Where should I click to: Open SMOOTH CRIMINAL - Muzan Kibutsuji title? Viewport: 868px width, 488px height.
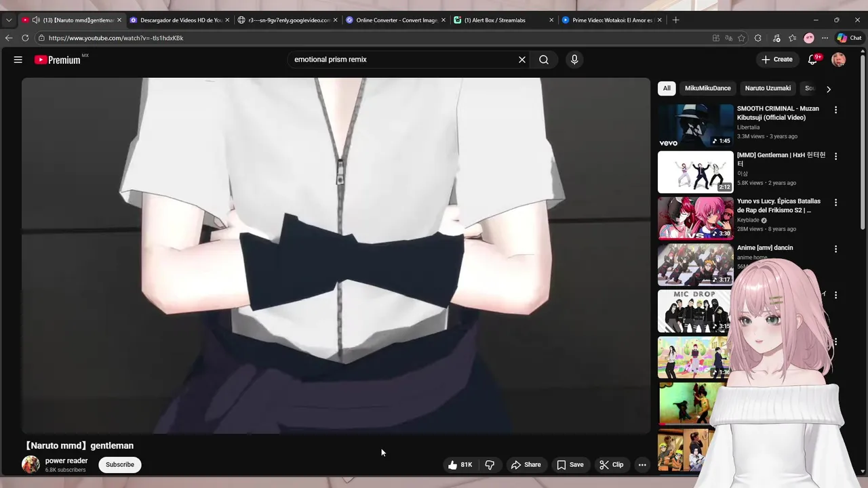pyautogui.click(x=778, y=113)
